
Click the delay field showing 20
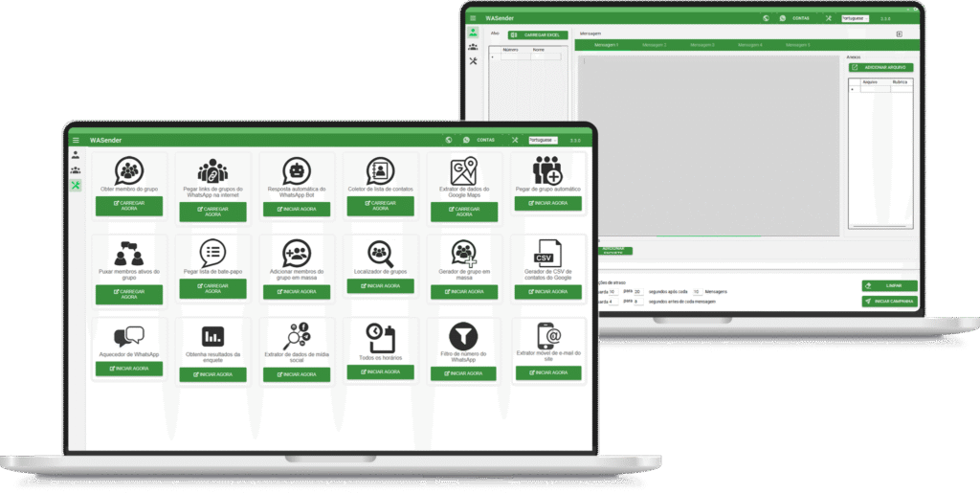638,291
